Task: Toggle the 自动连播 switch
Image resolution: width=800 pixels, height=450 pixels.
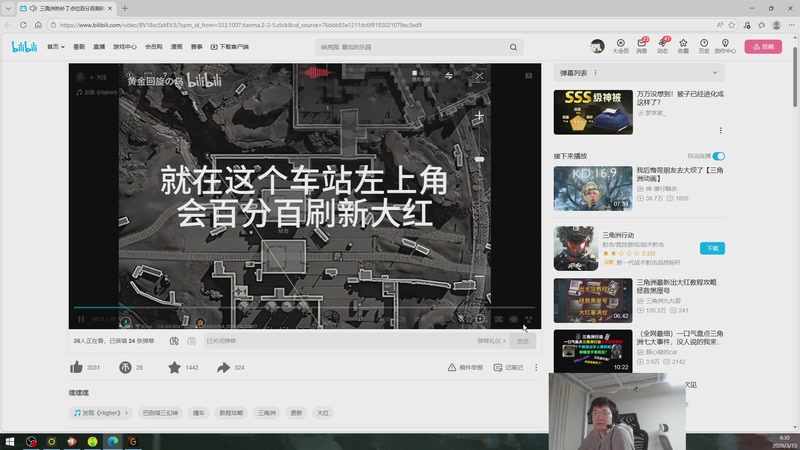Action: [x=719, y=156]
